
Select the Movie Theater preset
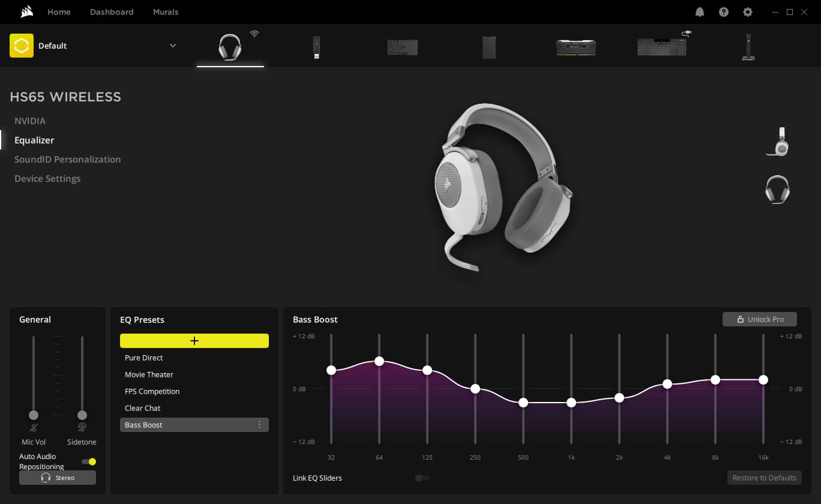click(149, 374)
